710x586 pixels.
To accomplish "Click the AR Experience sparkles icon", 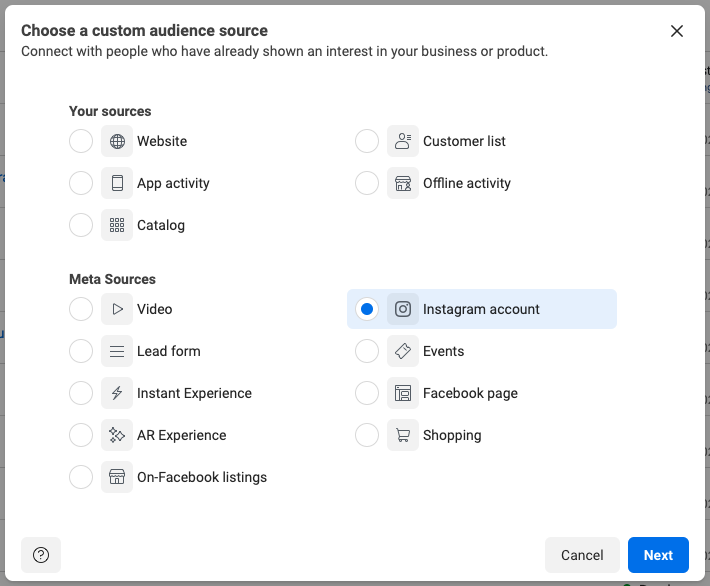I will coord(117,435).
